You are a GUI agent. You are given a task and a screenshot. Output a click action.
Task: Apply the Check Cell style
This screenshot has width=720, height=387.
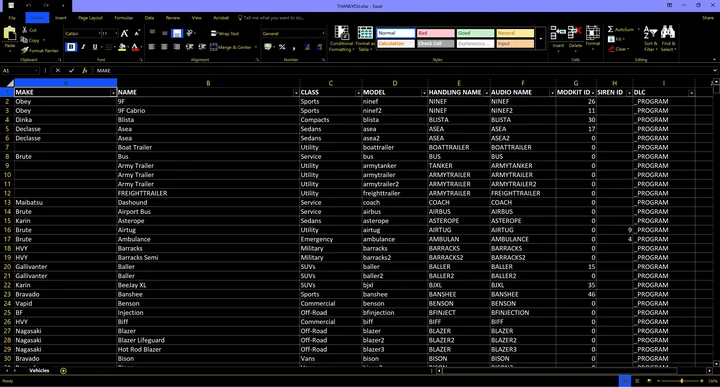(x=435, y=44)
